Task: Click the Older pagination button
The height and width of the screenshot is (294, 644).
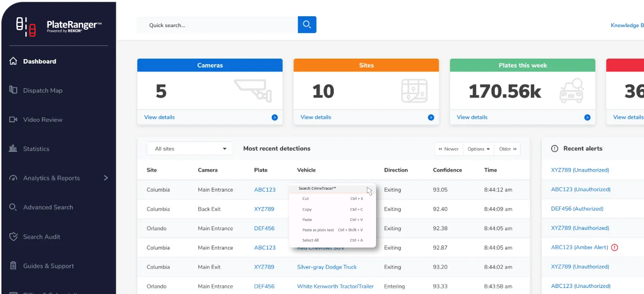Action: click(x=507, y=149)
